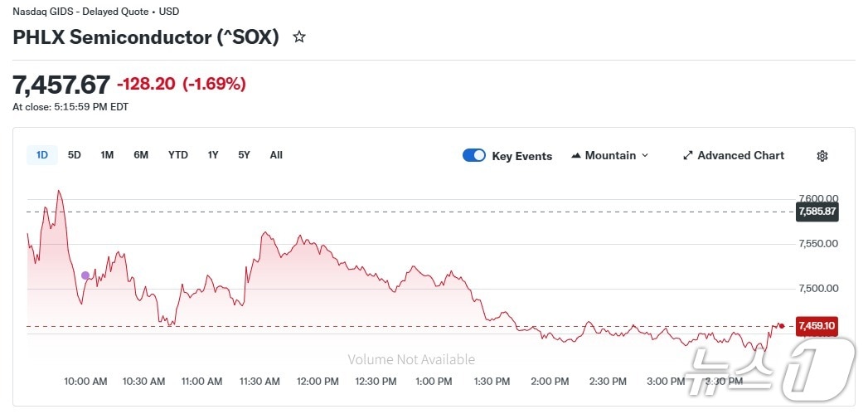
Task: Switch to 5D time range
Action: point(75,155)
